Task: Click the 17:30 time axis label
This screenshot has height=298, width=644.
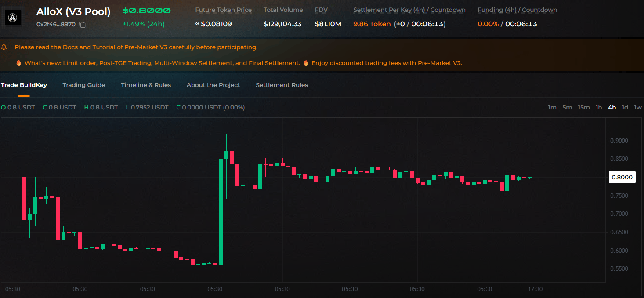Action: (x=535, y=289)
